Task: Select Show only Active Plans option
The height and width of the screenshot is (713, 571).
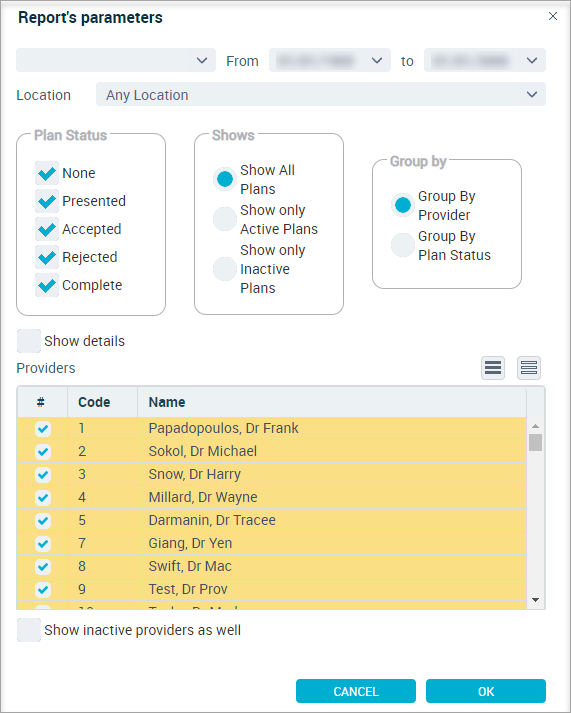Action: coord(225,219)
